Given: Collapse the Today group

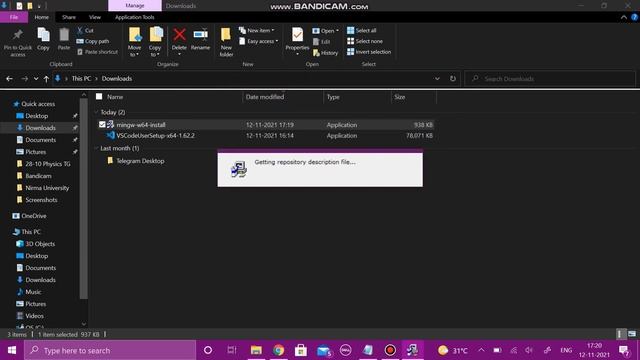Looking at the screenshot, I should click(97, 112).
